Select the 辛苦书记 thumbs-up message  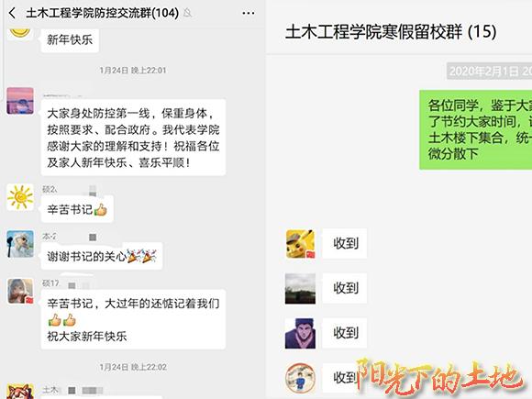click(77, 209)
